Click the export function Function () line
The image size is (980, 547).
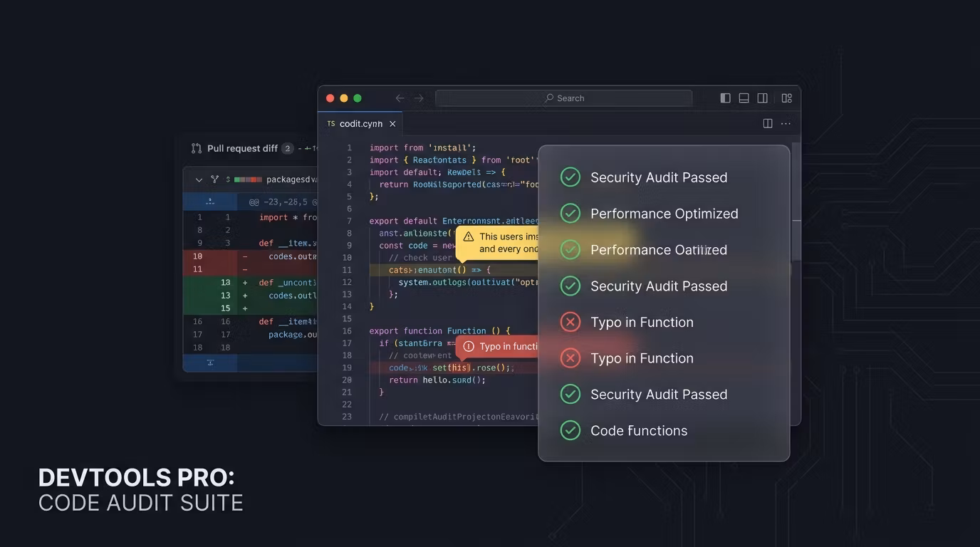pyautogui.click(x=439, y=330)
